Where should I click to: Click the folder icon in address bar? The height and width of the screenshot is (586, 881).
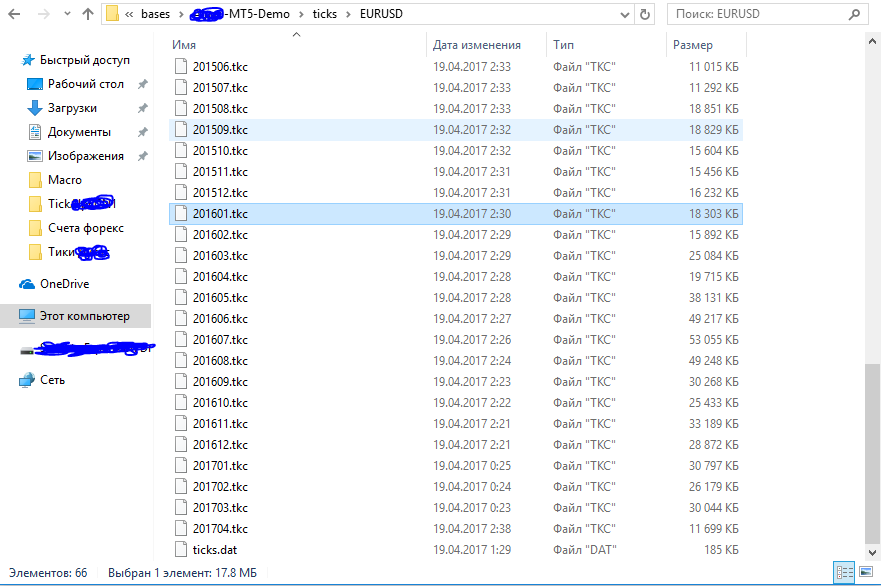[112, 13]
